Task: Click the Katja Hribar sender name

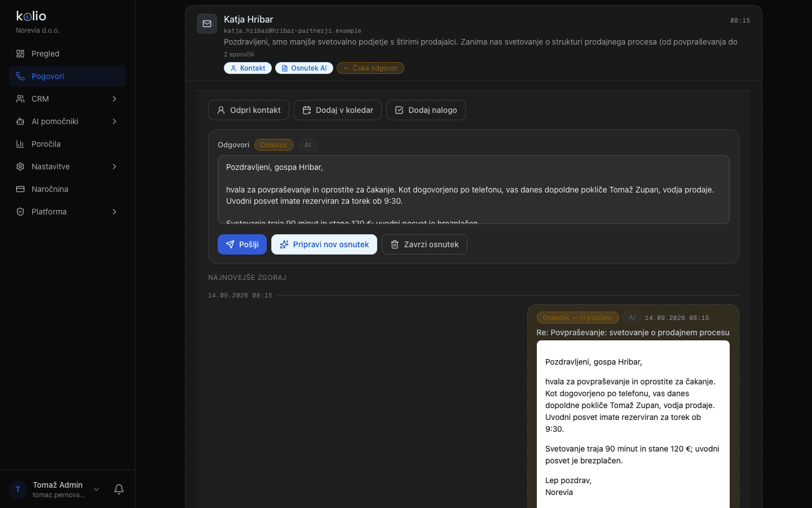Action: [x=249, y=19]
